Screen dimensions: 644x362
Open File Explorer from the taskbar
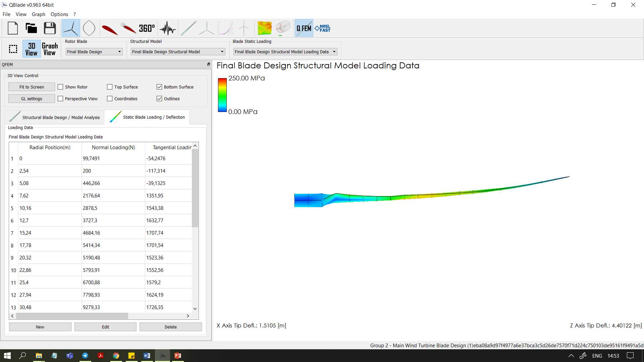pyautogui.click(x=39, y=356)
